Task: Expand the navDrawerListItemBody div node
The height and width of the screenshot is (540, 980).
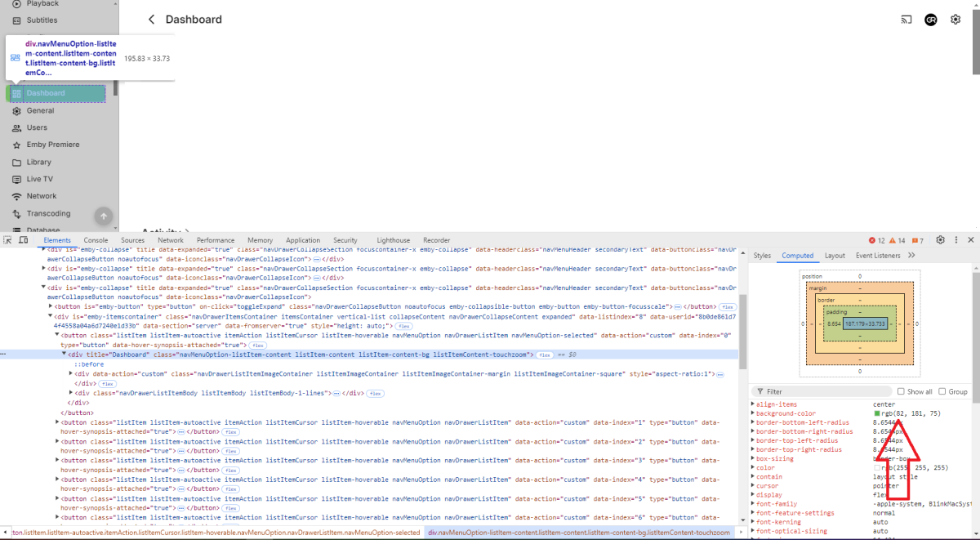Action: [72, 393]
